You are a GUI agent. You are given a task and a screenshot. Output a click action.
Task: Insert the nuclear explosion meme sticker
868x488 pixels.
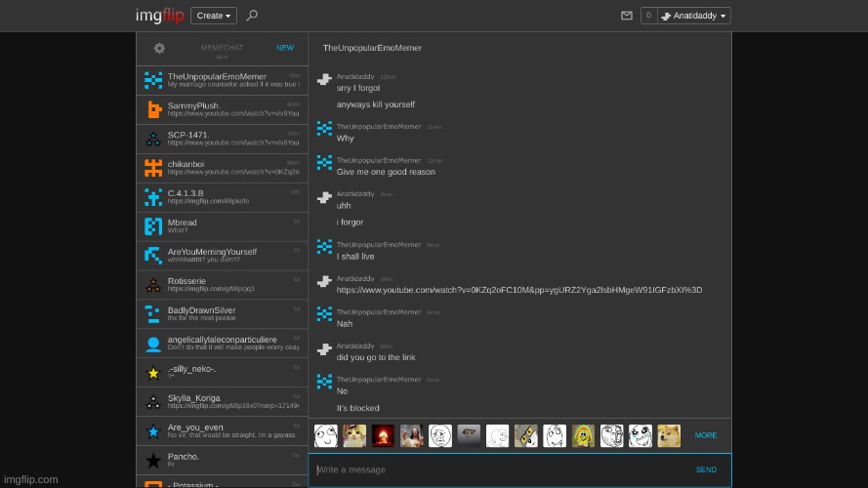coord(383,436)
